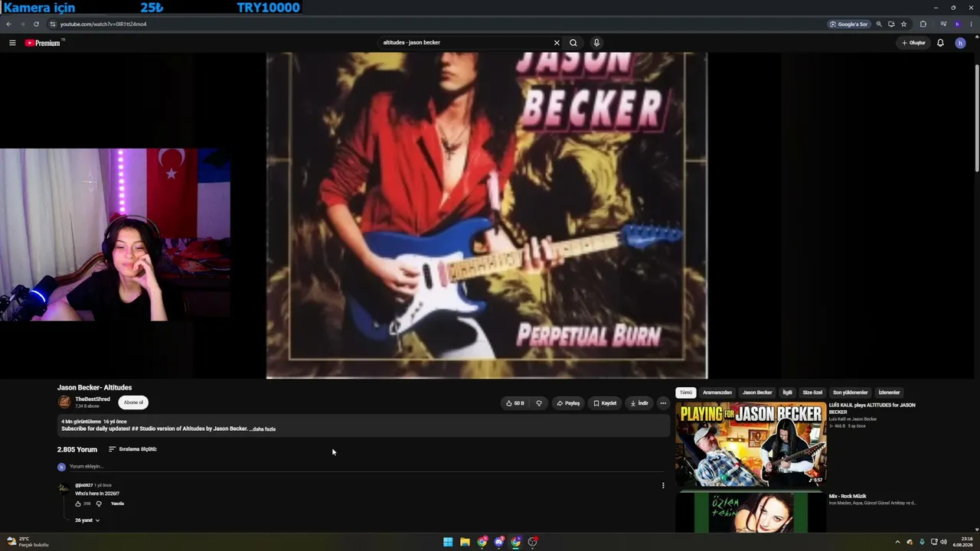View site information icon beside the URL
Viewport: 980px width, 551px height.
coord(52,24)
